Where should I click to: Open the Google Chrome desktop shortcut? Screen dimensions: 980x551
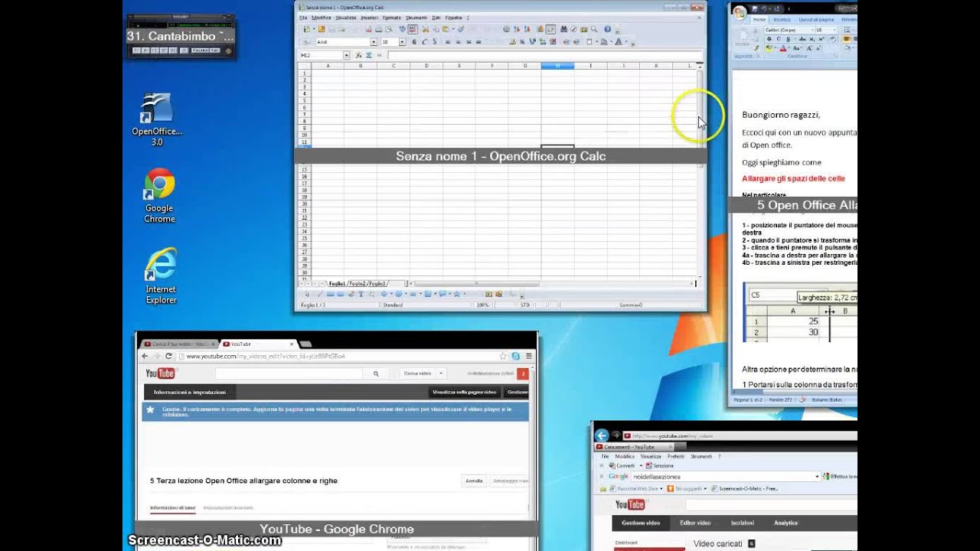[x=159, y=196]
